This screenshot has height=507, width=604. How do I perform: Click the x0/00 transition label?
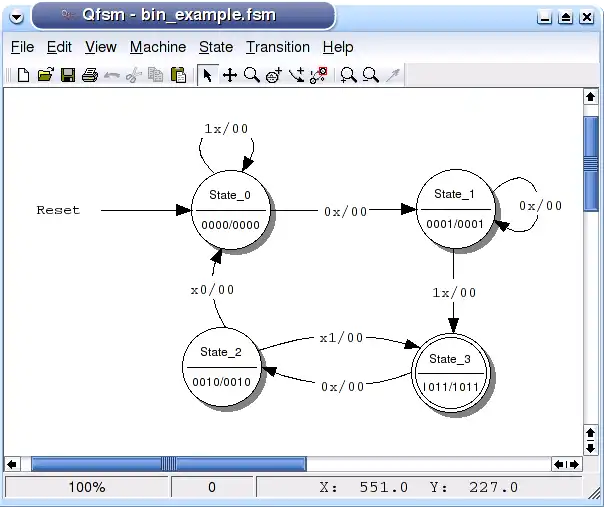click(212, 290)
